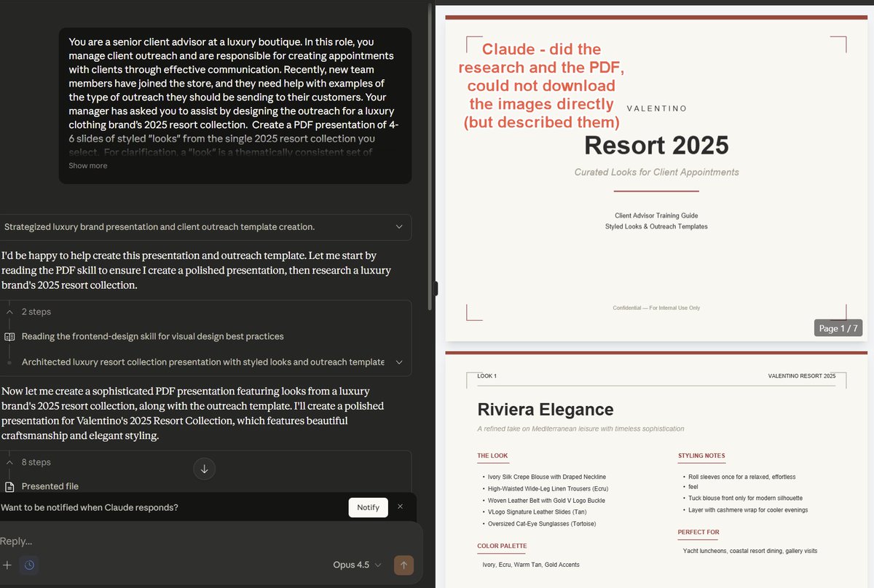Image resolution: width=874 pixels, height=588 pixels.
Task: Open the Opus 4.5 model dropdown
Action: (357, 565)
